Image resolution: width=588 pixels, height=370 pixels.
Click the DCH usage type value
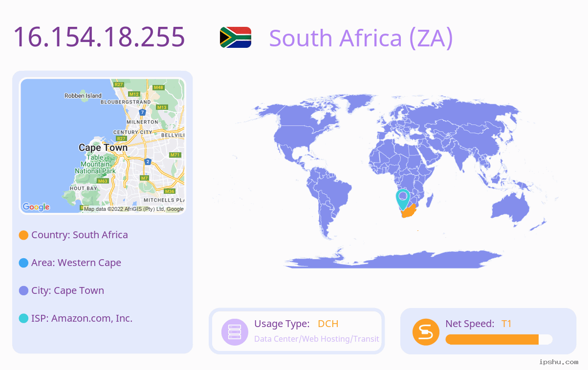point(328,324)
